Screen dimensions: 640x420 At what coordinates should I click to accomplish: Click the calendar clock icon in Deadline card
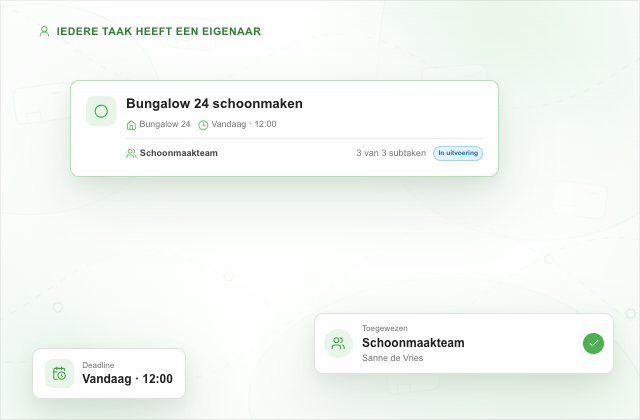click(59, 373)
